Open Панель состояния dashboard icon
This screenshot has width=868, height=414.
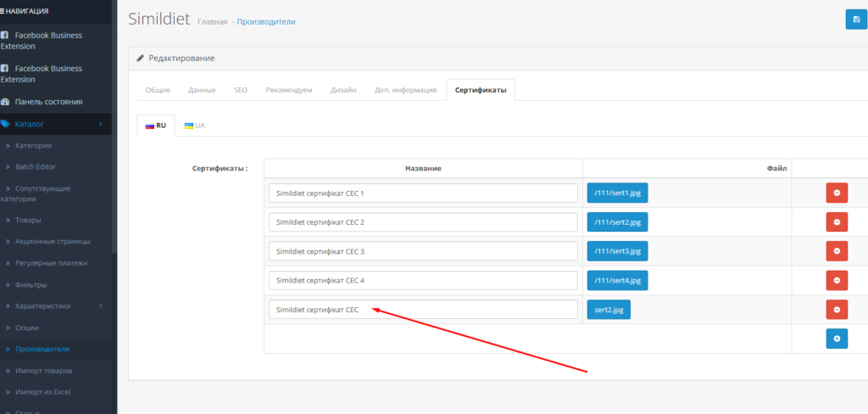(x=5, y=102)
